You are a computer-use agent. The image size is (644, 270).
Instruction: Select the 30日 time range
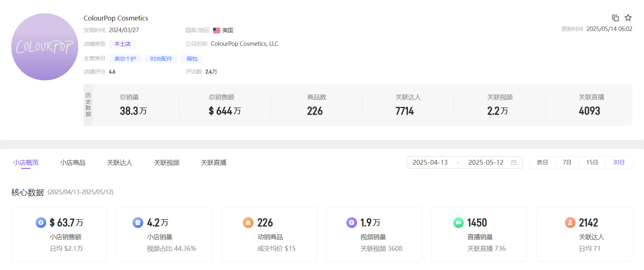coord(619,162)
